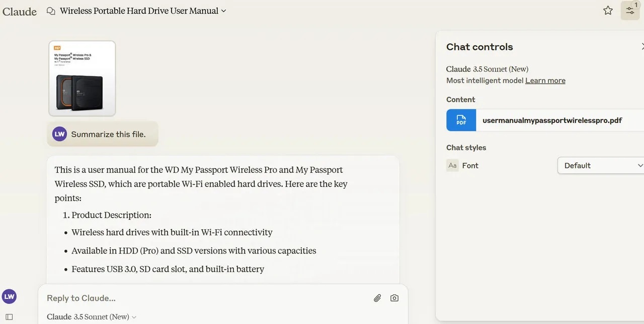Star this chat with the star icon
Screen dimensions: 644x324
coord(608,11)
